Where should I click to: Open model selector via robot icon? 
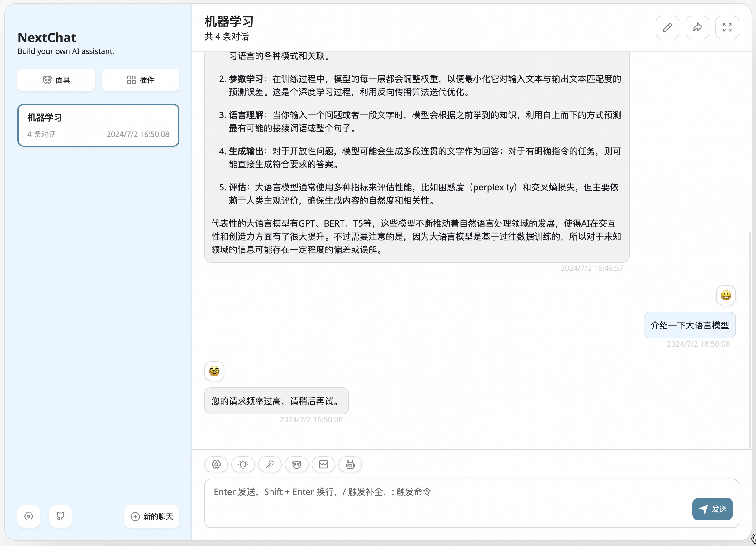[x=350, y=464]
